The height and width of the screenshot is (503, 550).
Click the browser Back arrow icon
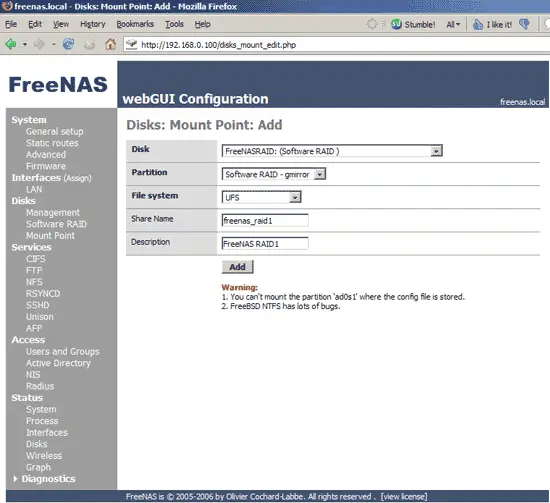[11, 44]
